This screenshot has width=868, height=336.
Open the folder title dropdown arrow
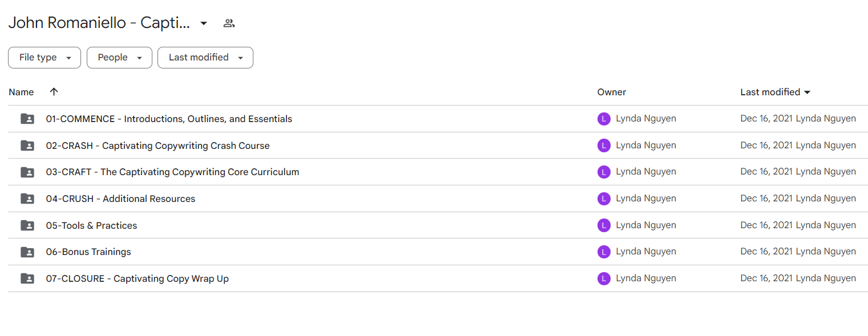coord(204,23)
